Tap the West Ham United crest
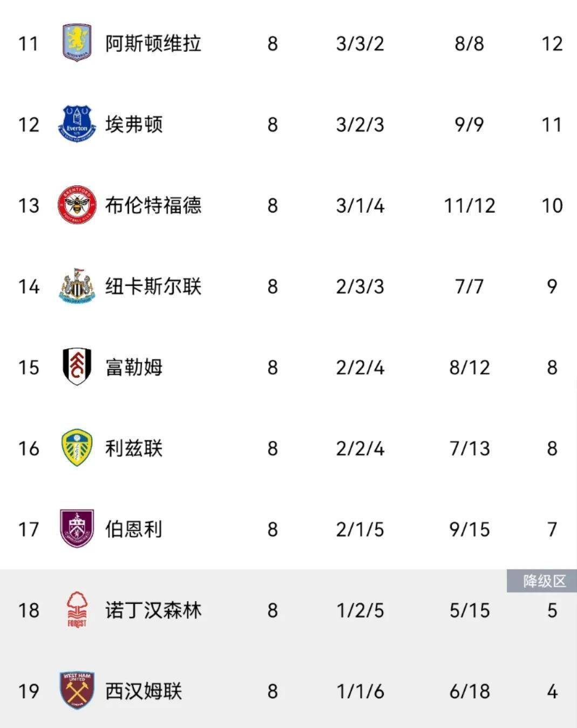 pyautogui.click(x=77, y=691)
